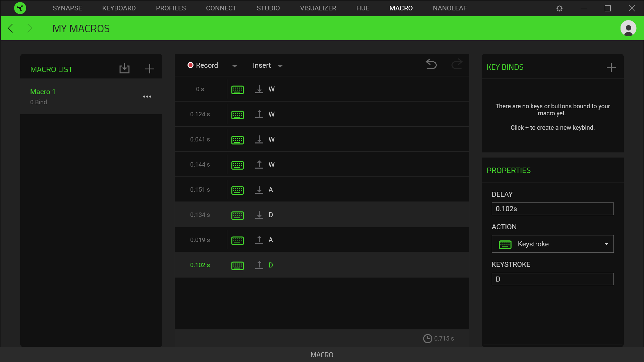Image resolution: width=644 pixels, height=362 pixels.
Task: Expand the Record options dropdown arrow
Action: point(234,66)
